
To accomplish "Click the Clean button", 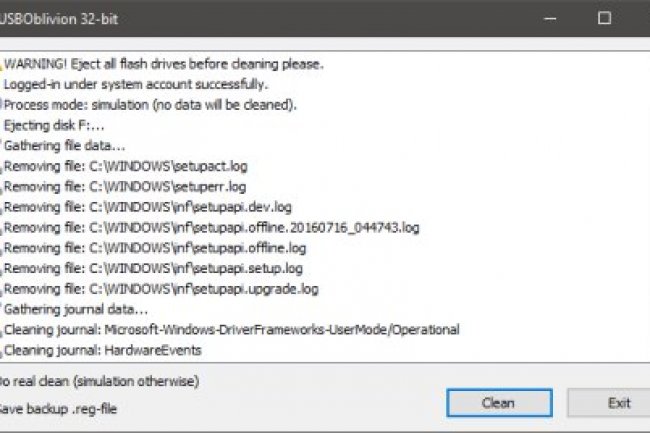I will (x=497, y=403).
